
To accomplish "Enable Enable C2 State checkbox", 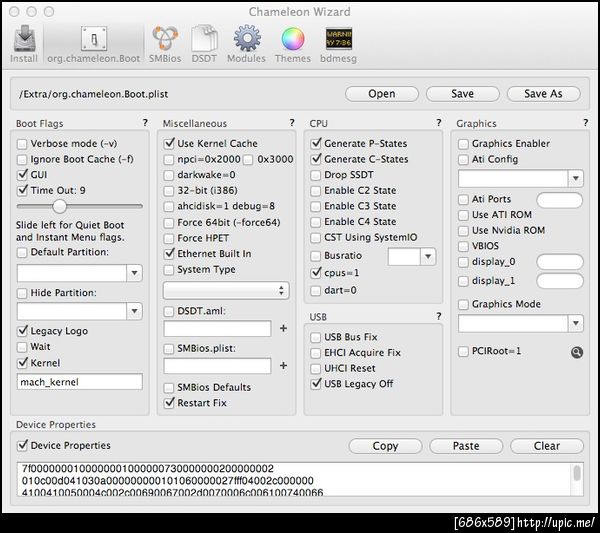I will [315, 191].
